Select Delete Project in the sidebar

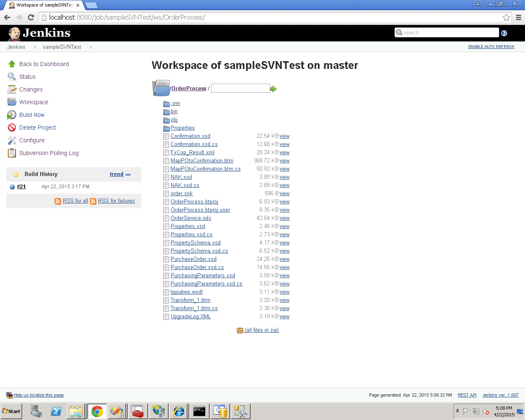click(37, 128)
